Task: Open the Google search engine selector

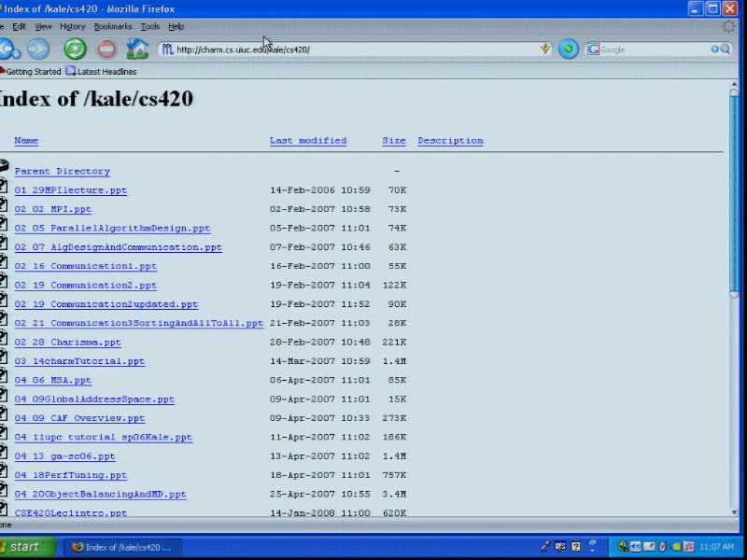Action: pos(593,49)
